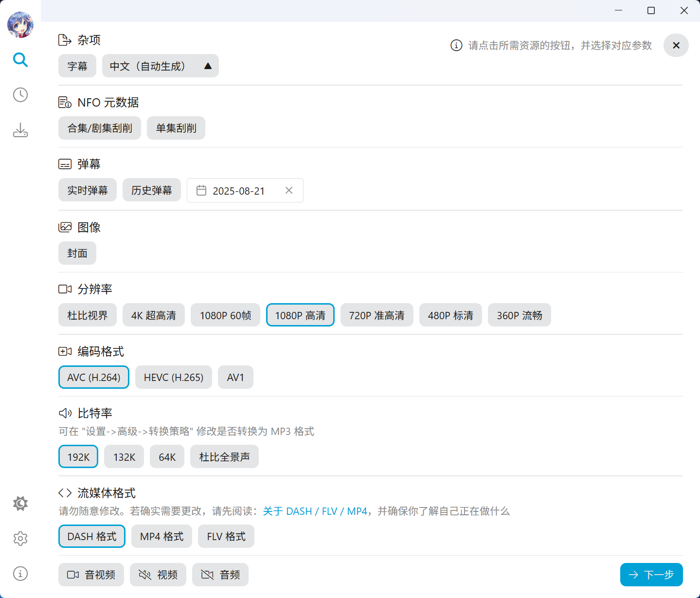
Task: Clear the selected danmaku date with X
Action: click(x=288, y=190)
